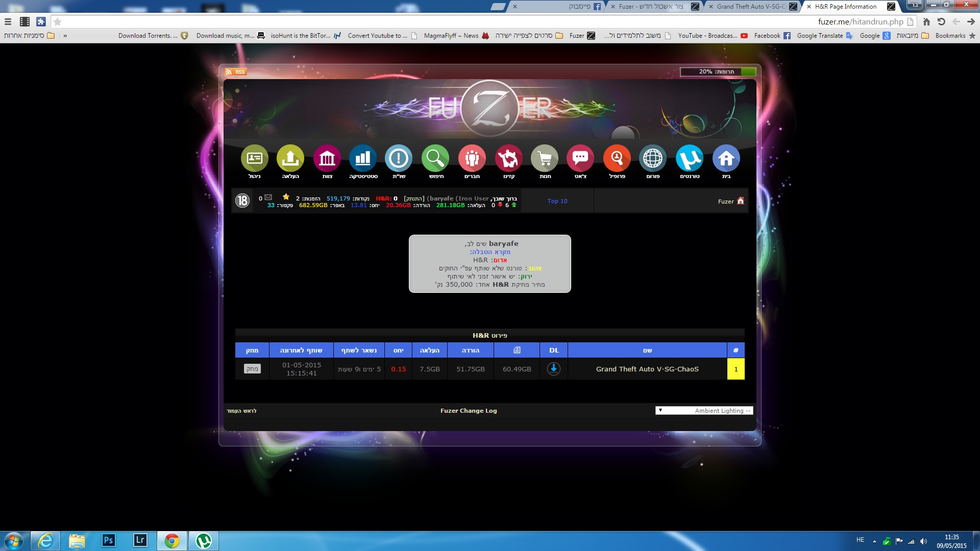Click the מחק (delete) button in H&R row
The image size is (980, 551).
click(252, 368)
